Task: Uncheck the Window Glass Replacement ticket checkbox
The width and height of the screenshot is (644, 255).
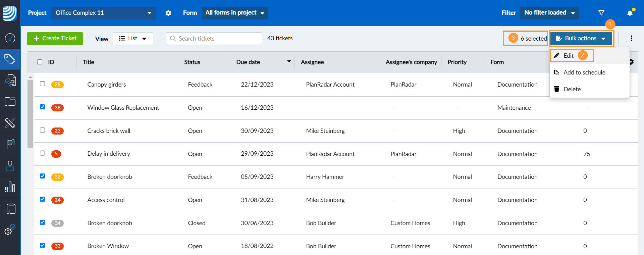Action: (x=42, y=107)
